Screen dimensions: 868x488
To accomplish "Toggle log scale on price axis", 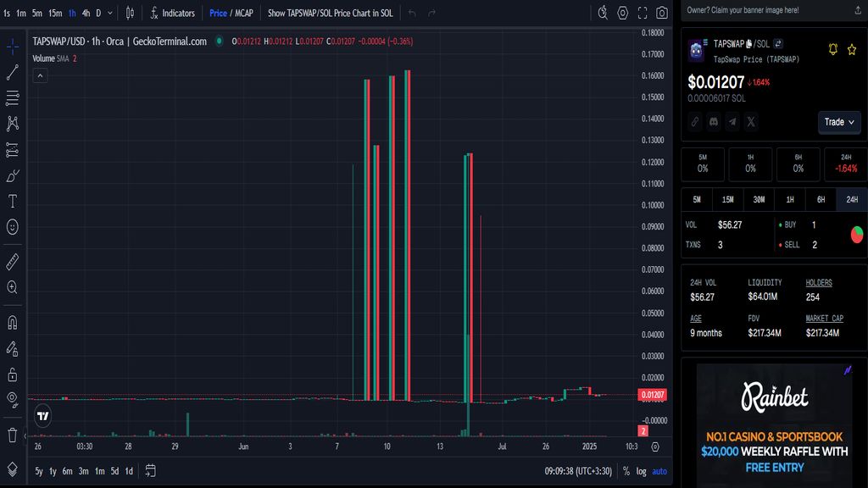I will click(640, 471).
